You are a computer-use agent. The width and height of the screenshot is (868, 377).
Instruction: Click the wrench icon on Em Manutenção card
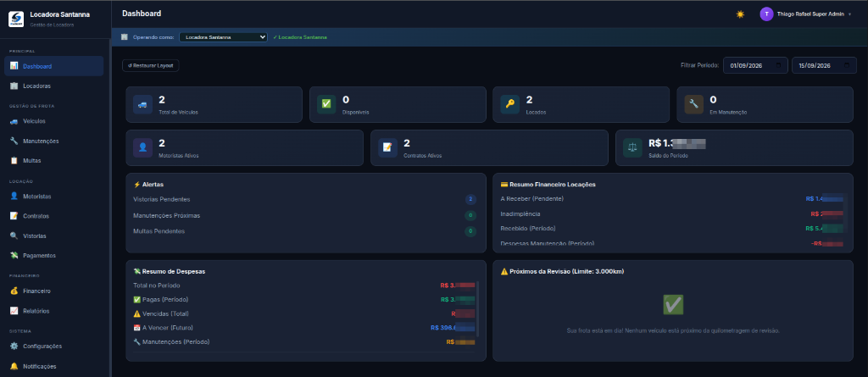[693, 104]
